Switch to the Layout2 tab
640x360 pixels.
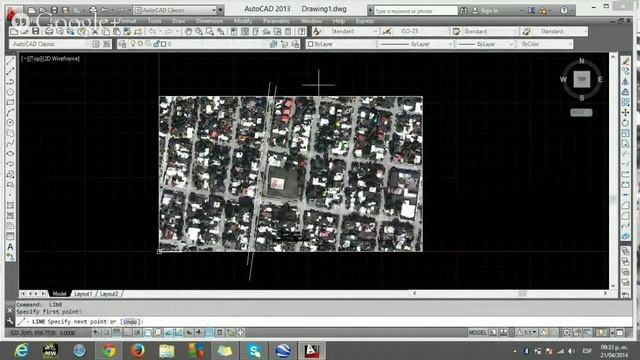[109, 293]
